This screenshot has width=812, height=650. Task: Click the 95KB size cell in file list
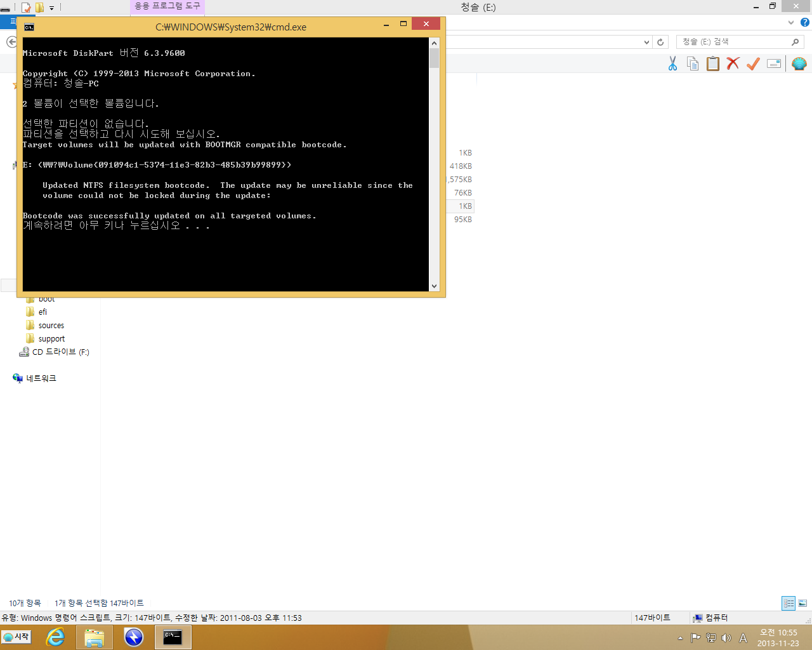point(463,220)
